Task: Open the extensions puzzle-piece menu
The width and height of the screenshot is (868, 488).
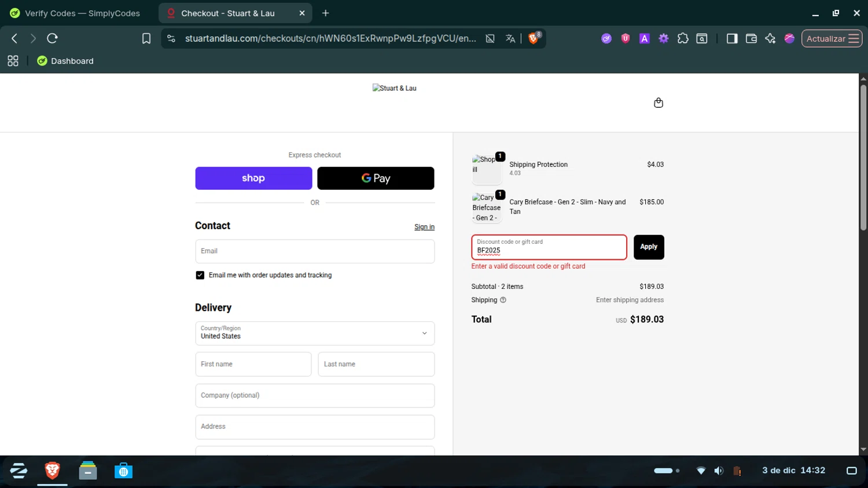Action: tap(683, 38)
